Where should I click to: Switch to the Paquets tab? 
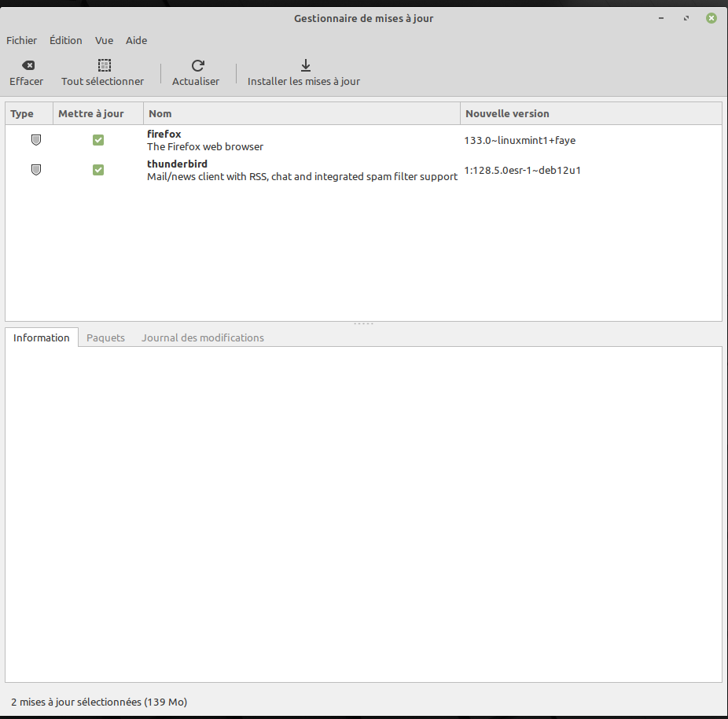105,337
